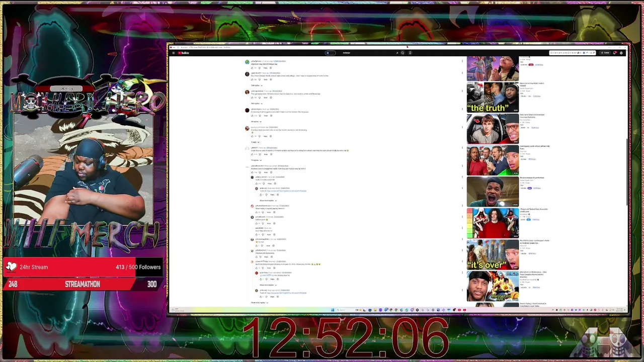This screenshot has width=644, height=362.
Task: Dislike the '100 times better' gameplay comment
Action: pos(260,98)
